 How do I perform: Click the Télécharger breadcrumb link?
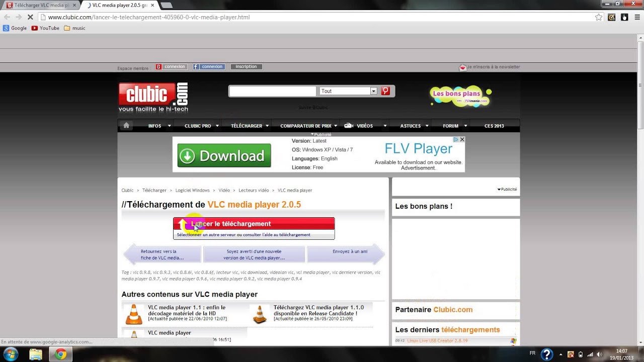click(154, 191)
